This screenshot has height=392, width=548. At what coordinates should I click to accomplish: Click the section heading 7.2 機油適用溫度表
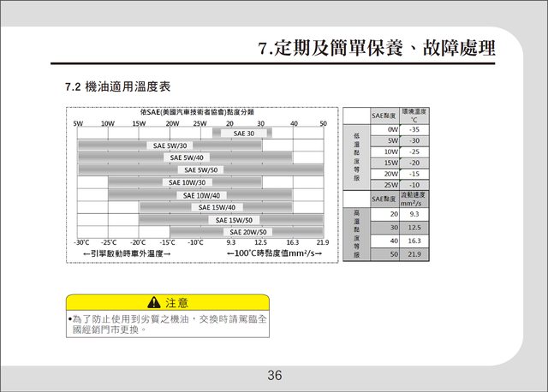click(x=119, y=87)
